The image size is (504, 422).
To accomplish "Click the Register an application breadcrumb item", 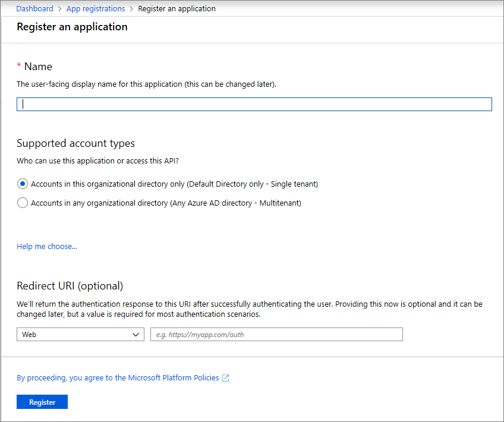I will coord(177,9).
